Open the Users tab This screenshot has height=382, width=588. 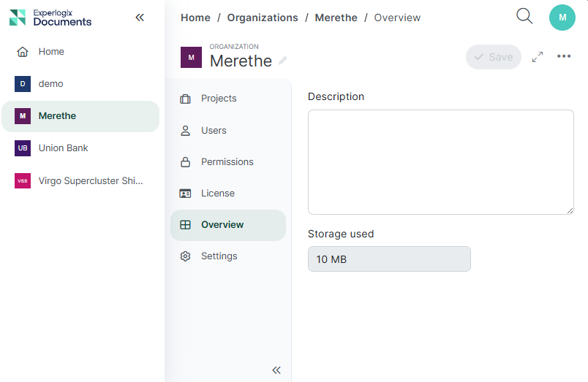[x=228, y=130]
